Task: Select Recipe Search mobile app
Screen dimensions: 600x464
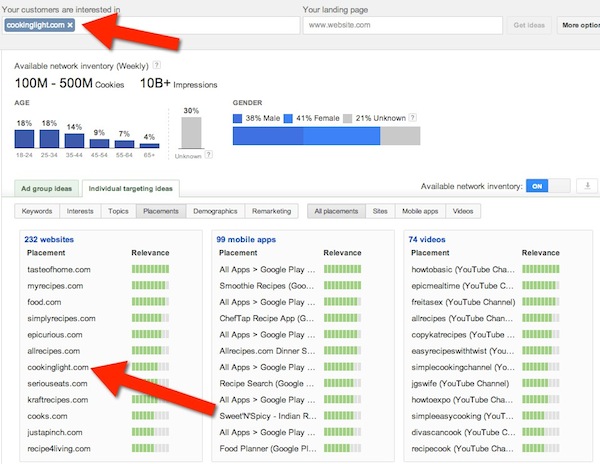Action: [x=267, y=383]
